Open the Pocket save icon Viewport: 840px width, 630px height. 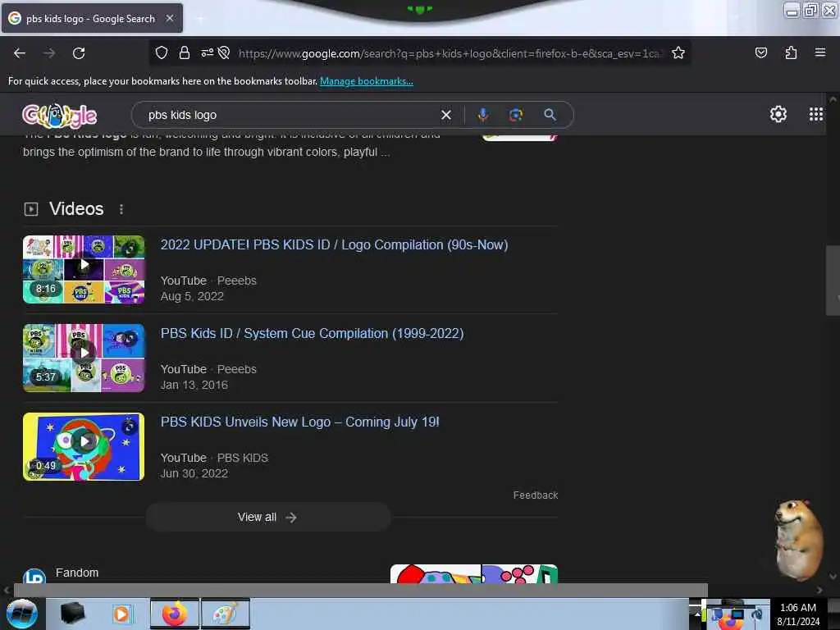click(x=760, y=52)
